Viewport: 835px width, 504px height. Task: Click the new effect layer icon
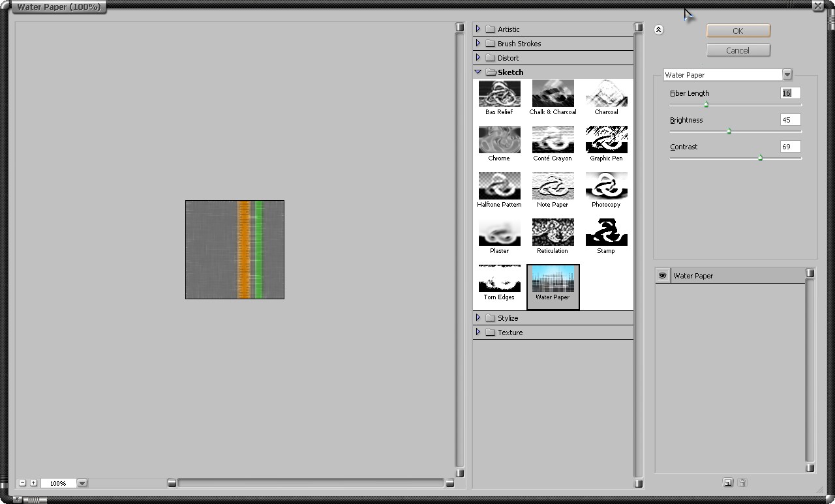(x=728, y=482)
